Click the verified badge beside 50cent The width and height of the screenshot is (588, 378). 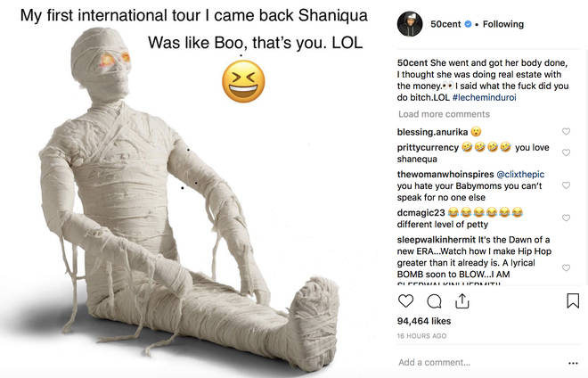click(468, 24)
